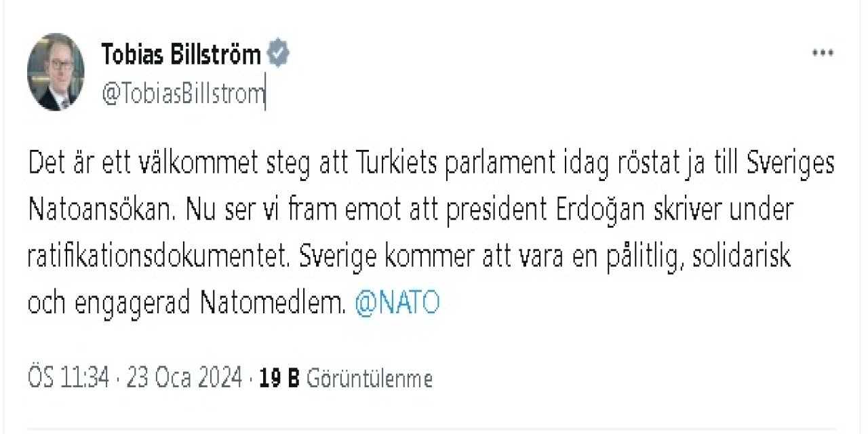
Task: Open the tweet options via the three-dot icon
Action: [823, 51]
